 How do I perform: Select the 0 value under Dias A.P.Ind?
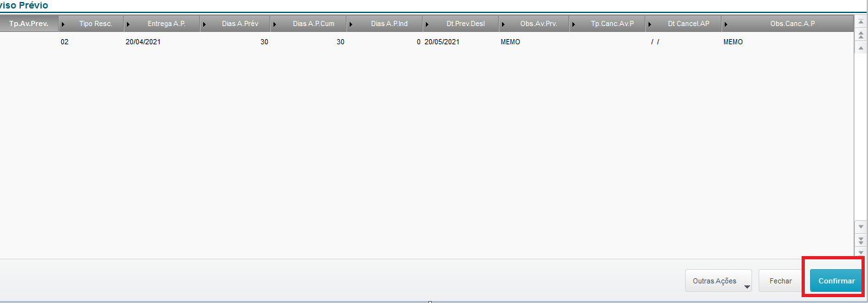click(385, 42)
